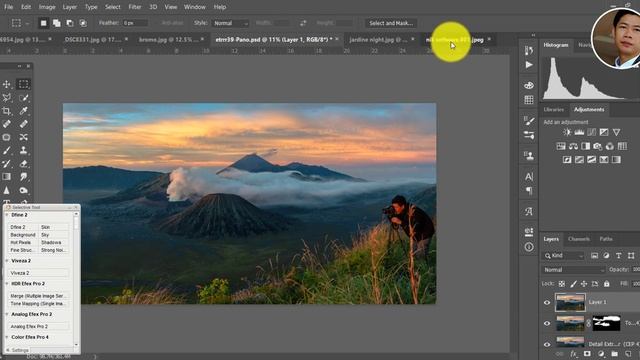The height and width of the screenshot is (360, 640).
Task: Select the Content-Aware Move tool
Action: click(x=23, y=137)
